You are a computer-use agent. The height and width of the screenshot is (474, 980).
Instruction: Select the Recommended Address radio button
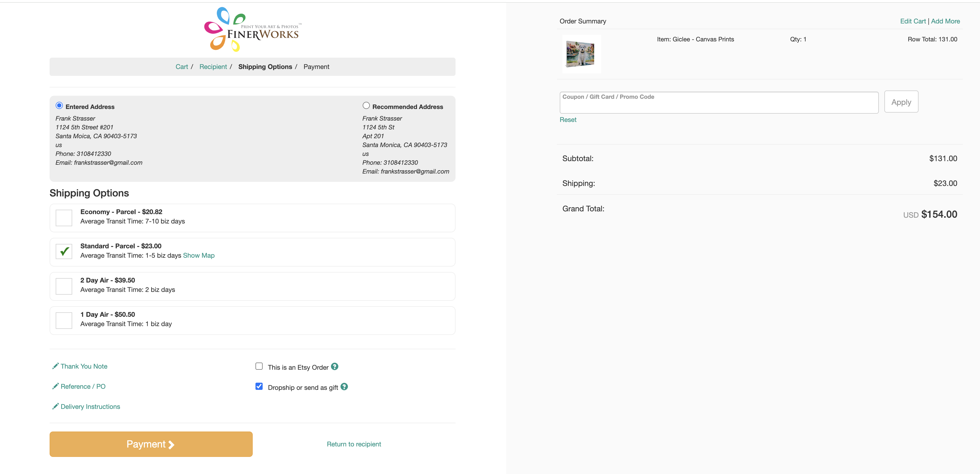tap(366, 105)
